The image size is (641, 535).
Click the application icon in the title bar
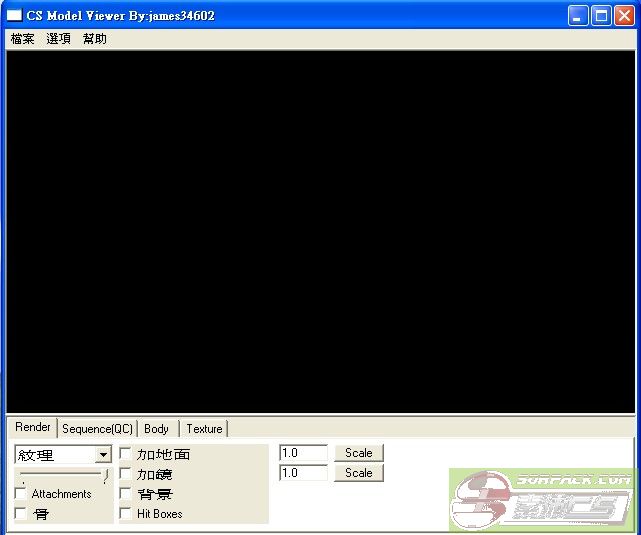(x=15, y=16)
